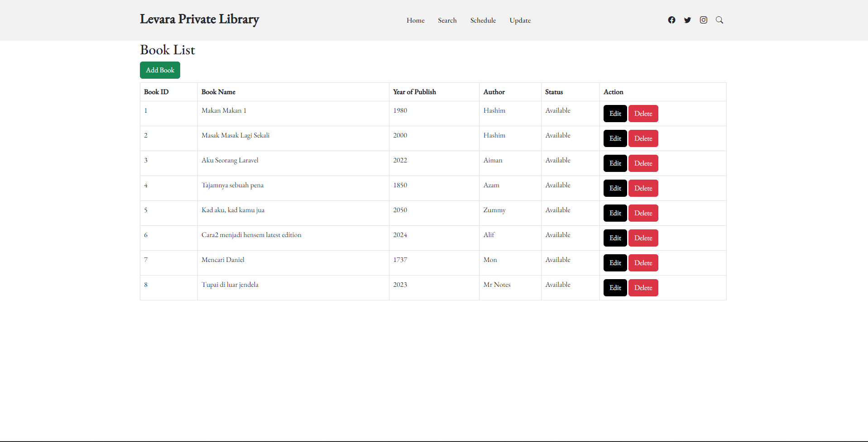The height and width of the screenshot is (442, 868).
Task: Click Book ID 6 link
Action: [x=146, y=235]
